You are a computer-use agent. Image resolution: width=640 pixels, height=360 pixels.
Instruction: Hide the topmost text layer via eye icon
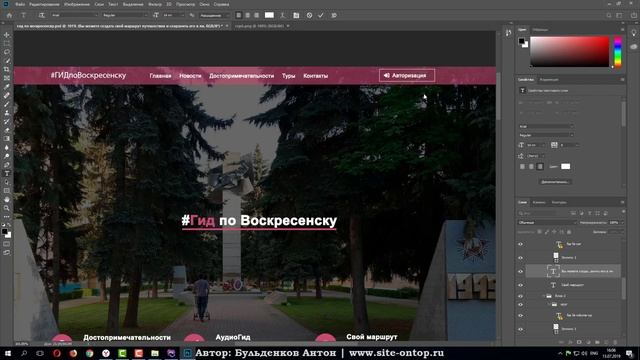[520, 244]
